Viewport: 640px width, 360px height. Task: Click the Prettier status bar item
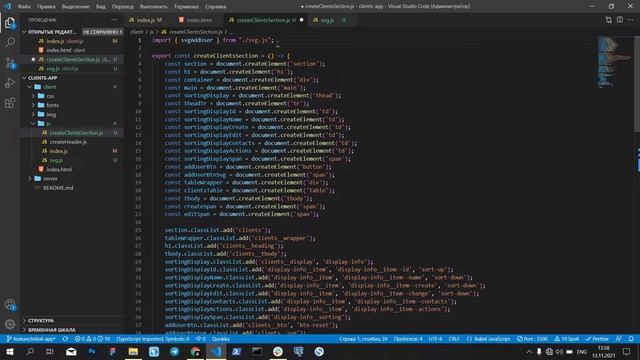pos(597,339)
